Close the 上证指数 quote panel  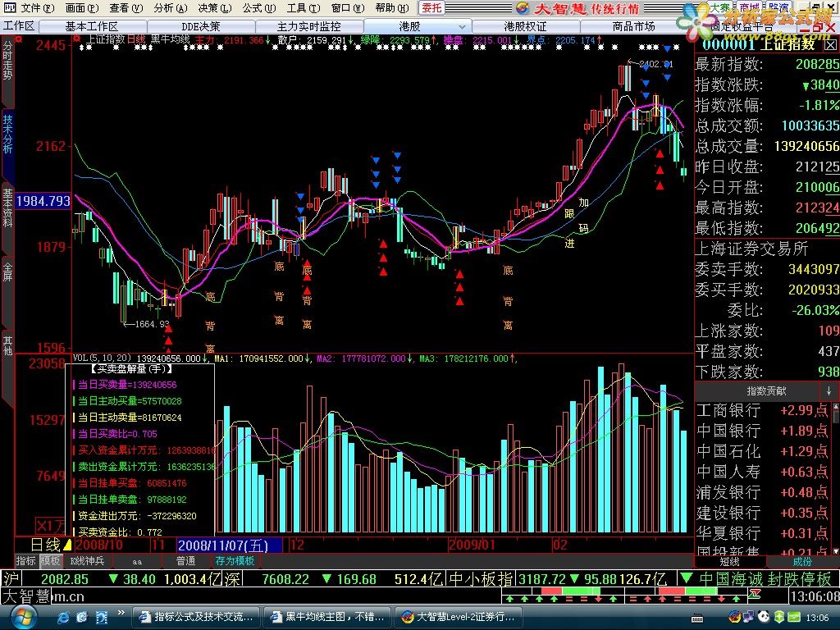[830, 45]
